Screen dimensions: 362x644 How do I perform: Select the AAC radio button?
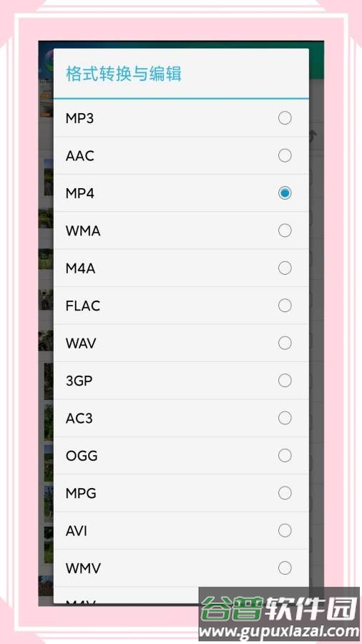click(x=285, y=156)
